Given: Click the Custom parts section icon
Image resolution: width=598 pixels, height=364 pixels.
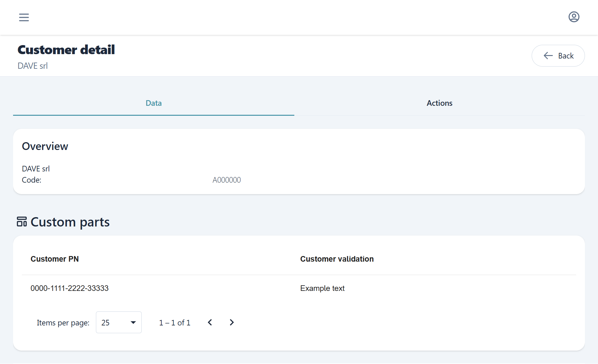Looking at the screenshot, I should [x=22, y=222].
